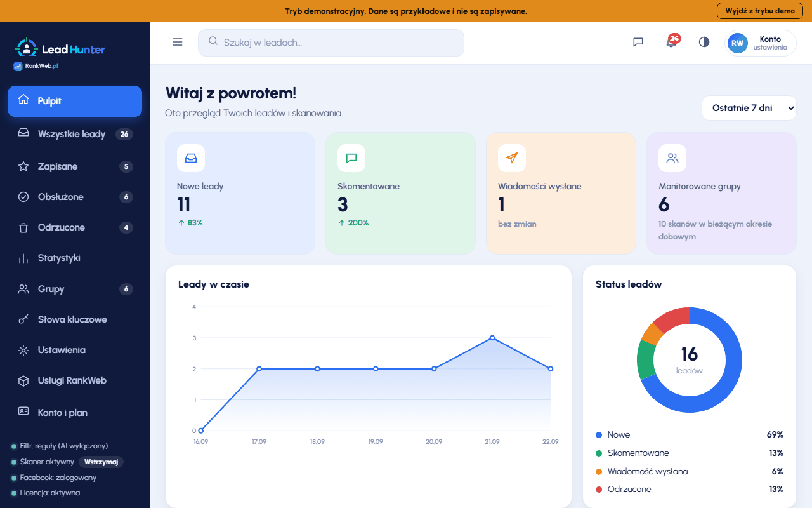Click paper plane icon on Wiadomości wysłane card
The width and height of the screenshot is (812, 508).
click(x=512, y=158)
